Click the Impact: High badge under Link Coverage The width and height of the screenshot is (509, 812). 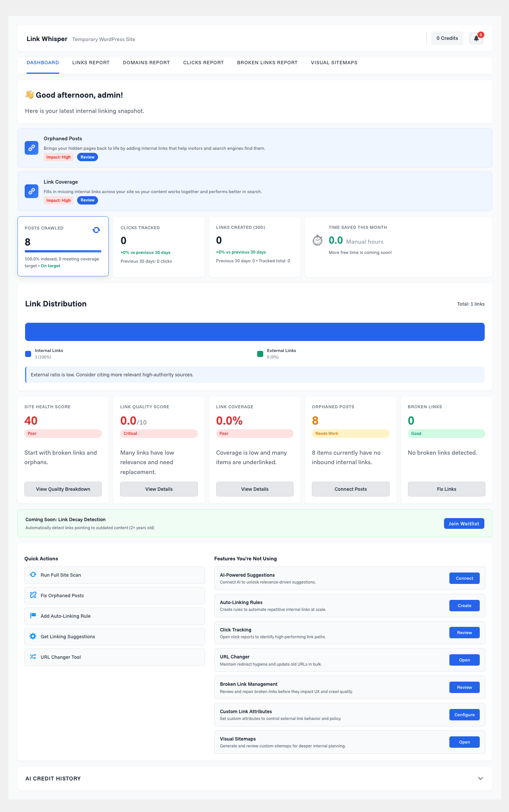click(58, 200)
